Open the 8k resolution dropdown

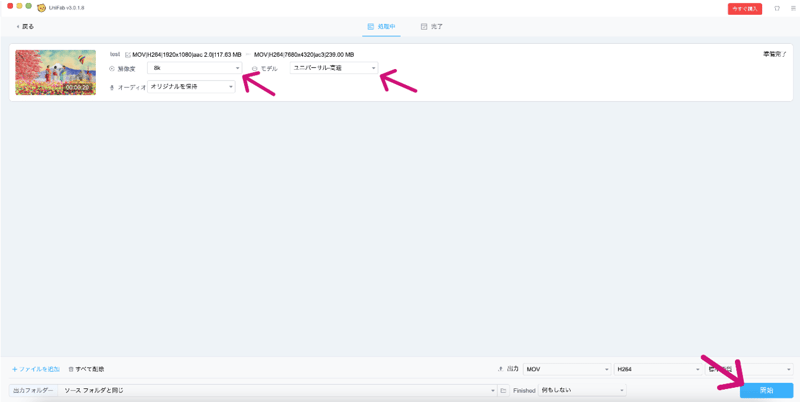[x=194, y=68]
